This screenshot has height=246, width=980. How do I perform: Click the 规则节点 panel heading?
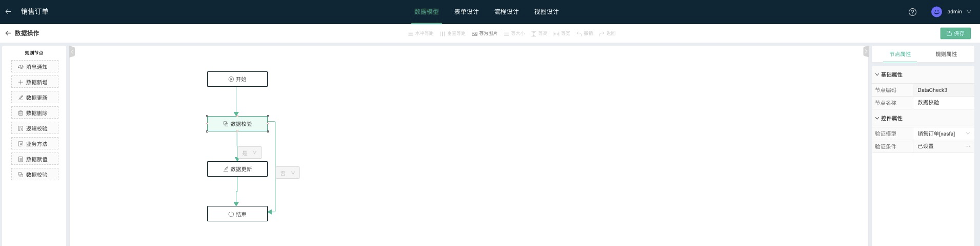[34, 53]
